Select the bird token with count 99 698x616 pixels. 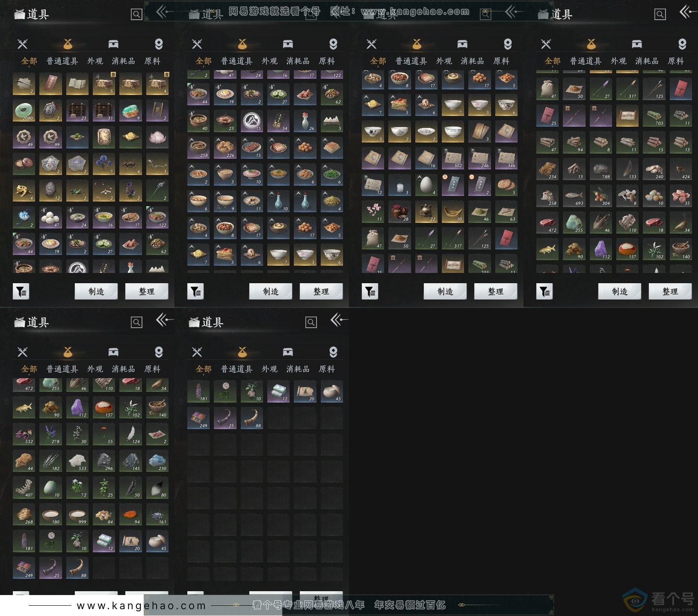pyautogui.click(x=50, y=137)
